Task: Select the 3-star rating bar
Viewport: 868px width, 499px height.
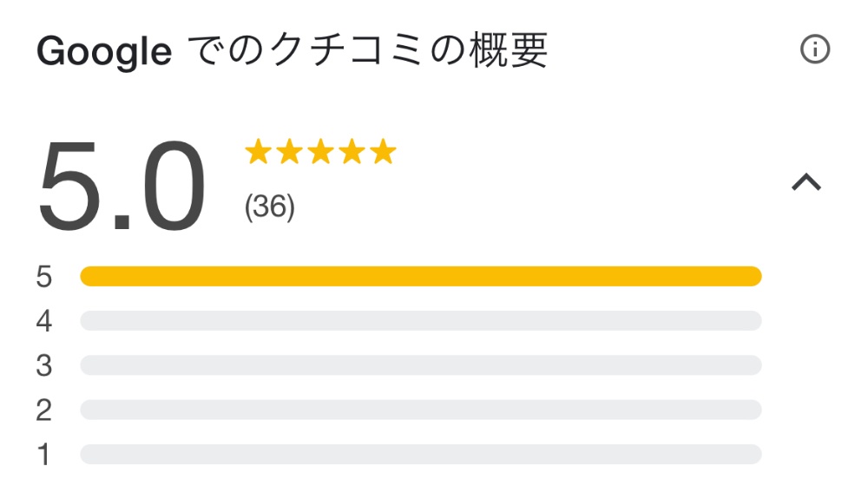Action: coord(421,365)
